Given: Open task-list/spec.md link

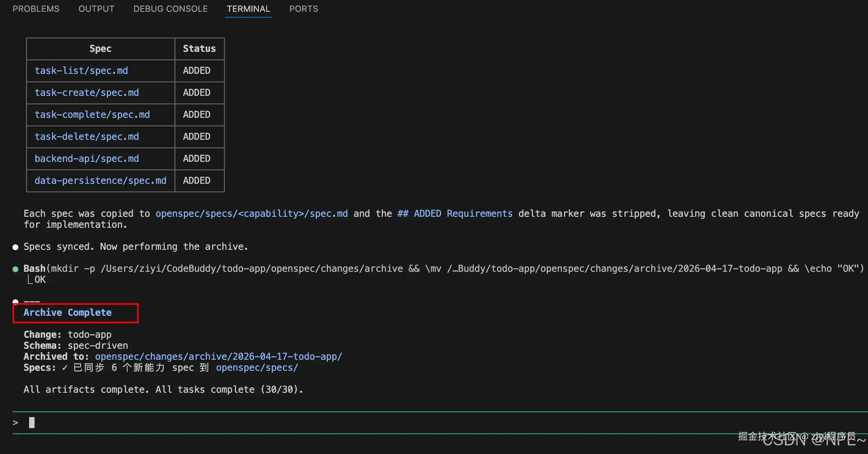Looking at the screenshot, I should tap(81, 71).
